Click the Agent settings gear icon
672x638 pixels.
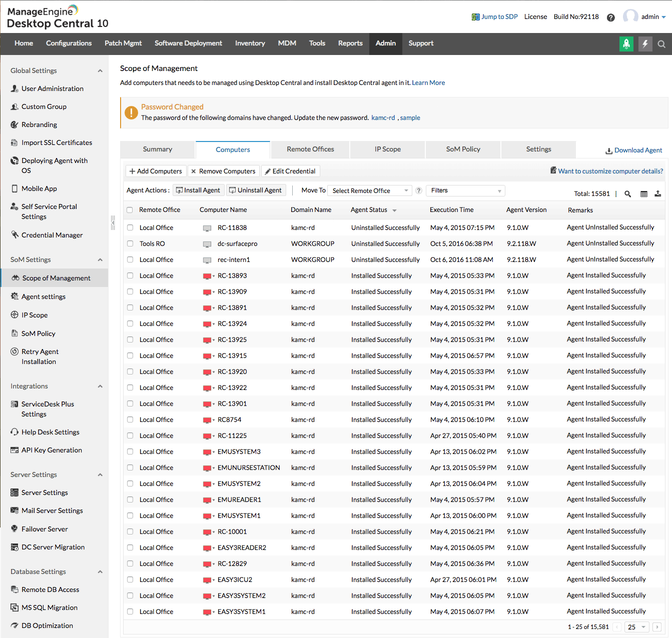[15, 296]
